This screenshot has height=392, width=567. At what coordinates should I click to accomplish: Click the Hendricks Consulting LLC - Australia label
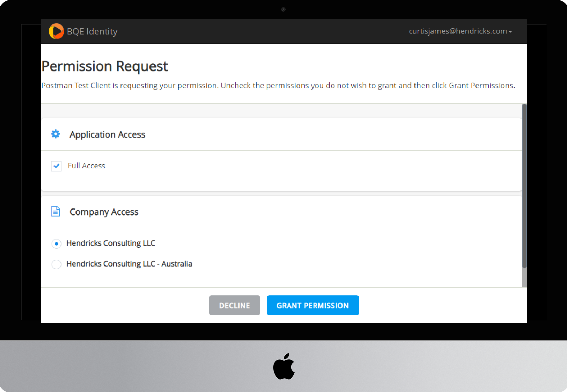pos(129,264)
